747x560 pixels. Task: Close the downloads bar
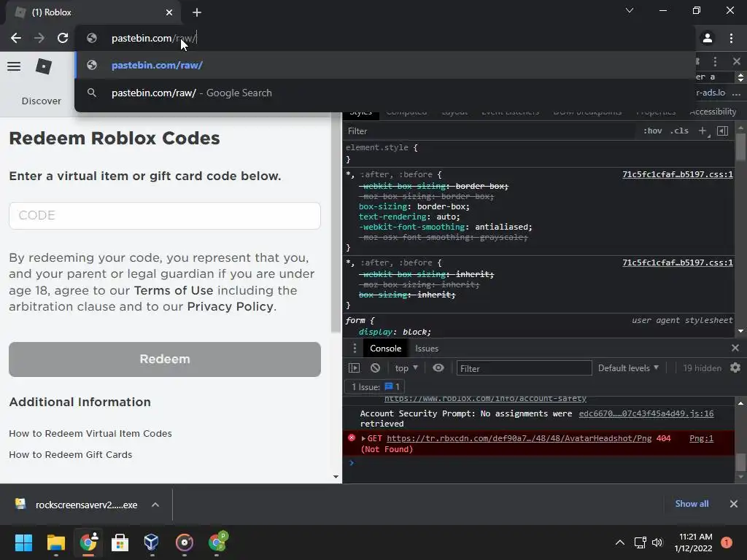point(734,504)
